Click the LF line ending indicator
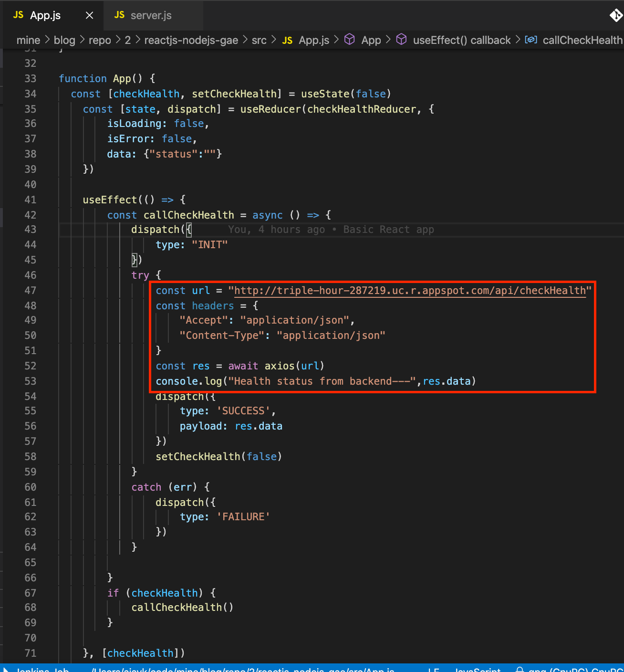 click(433, 670)
